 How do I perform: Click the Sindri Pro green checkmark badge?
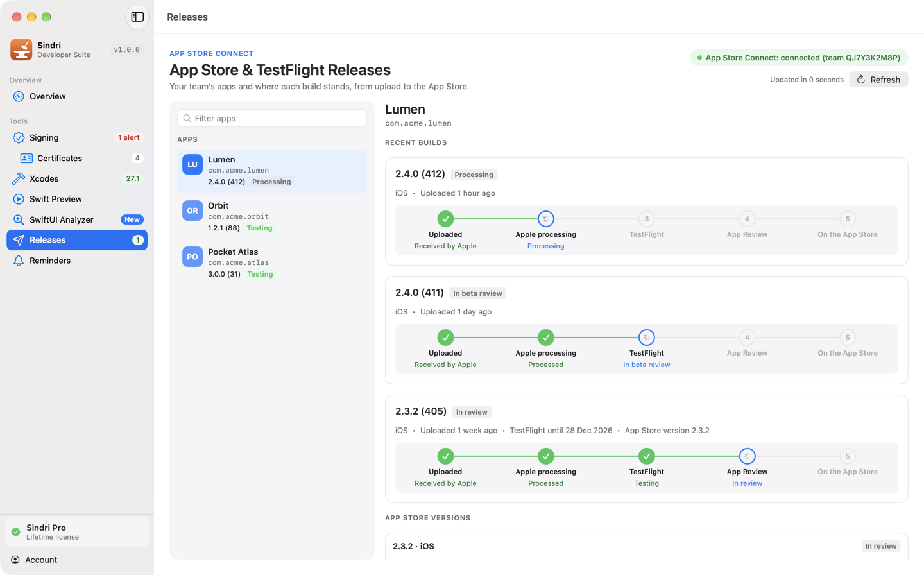tap(16, 532)
